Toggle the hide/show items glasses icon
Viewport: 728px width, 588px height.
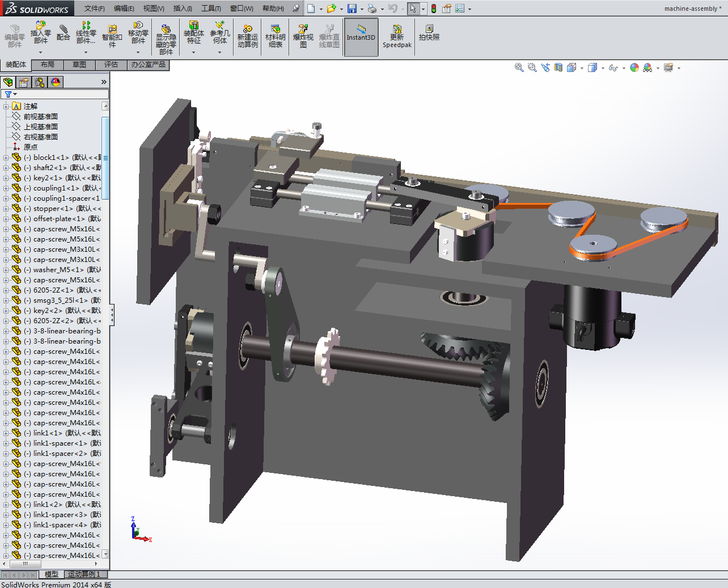click(613, 67)
